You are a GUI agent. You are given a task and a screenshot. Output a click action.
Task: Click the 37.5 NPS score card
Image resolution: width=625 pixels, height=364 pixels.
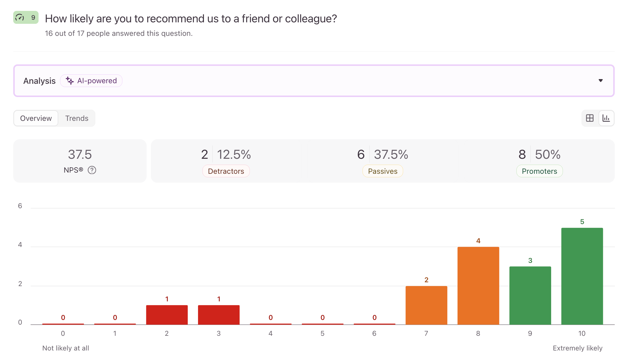(x=80, y=161)
